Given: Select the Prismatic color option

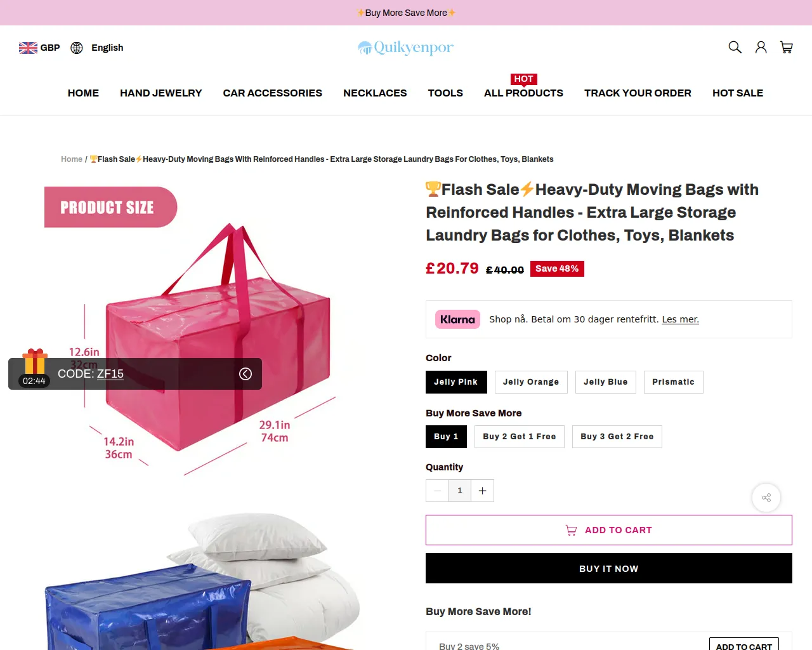Looking at the screenshot, I should (674, 382).
